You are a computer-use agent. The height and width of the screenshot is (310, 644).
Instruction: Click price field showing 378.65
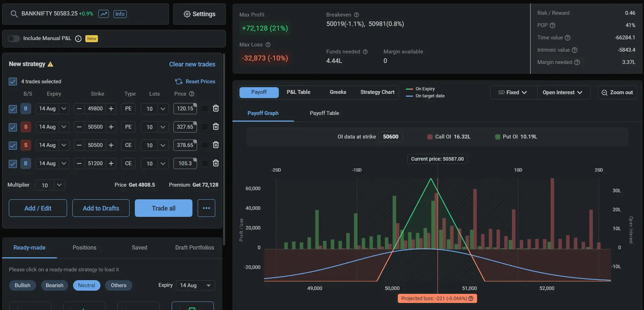pyautogui.click(x=185, y=145)
